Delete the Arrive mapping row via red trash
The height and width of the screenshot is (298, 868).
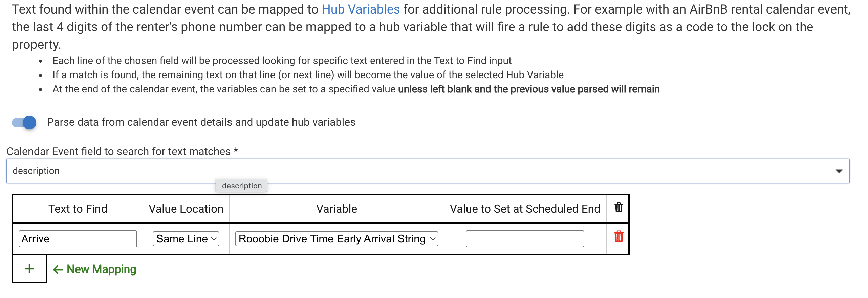619,237
